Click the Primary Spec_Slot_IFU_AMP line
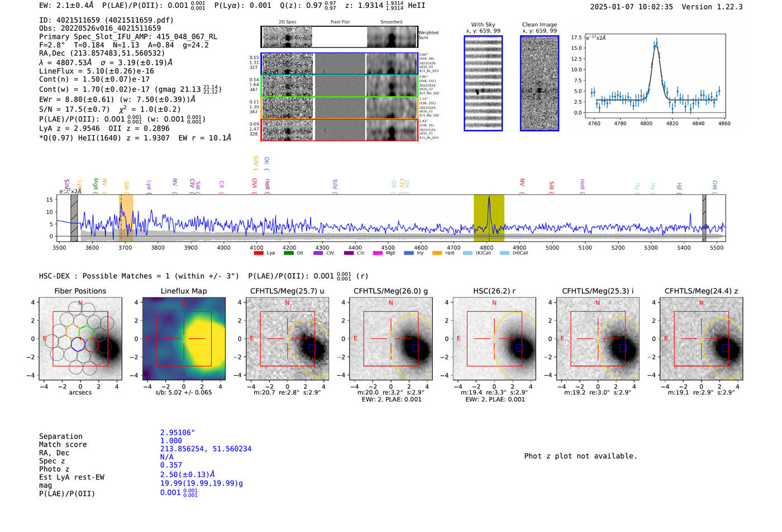Image resolution: width=782 pixels, height=532 pixels. coord(128,37)
